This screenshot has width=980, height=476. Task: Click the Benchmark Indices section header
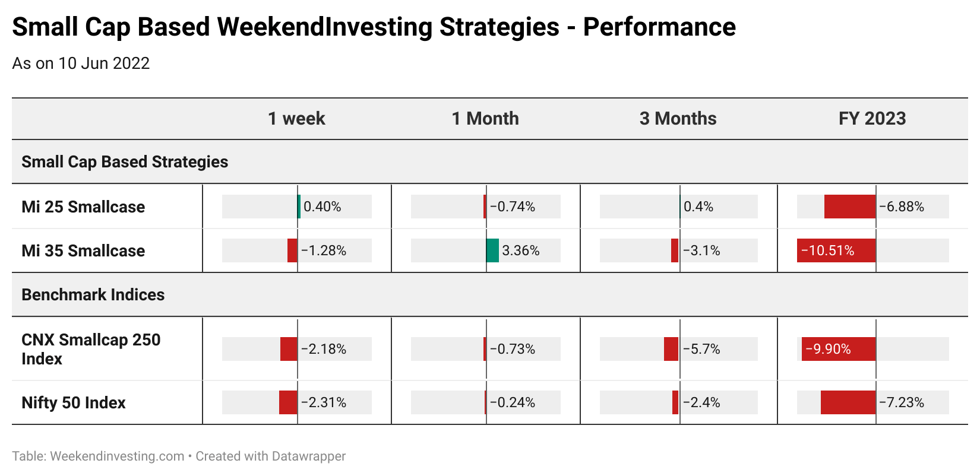click(x=93, y=294)
